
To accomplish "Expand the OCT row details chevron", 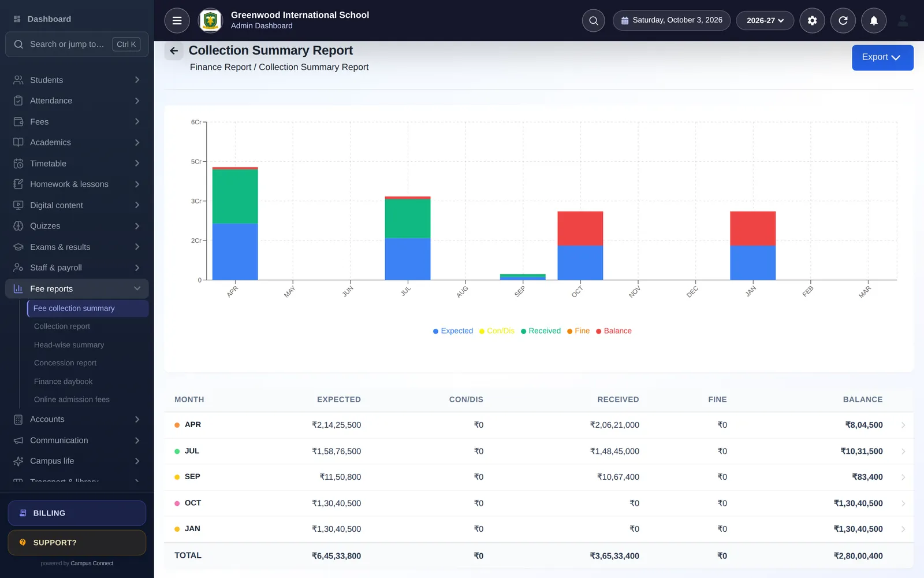I will (x=903, y=503).
